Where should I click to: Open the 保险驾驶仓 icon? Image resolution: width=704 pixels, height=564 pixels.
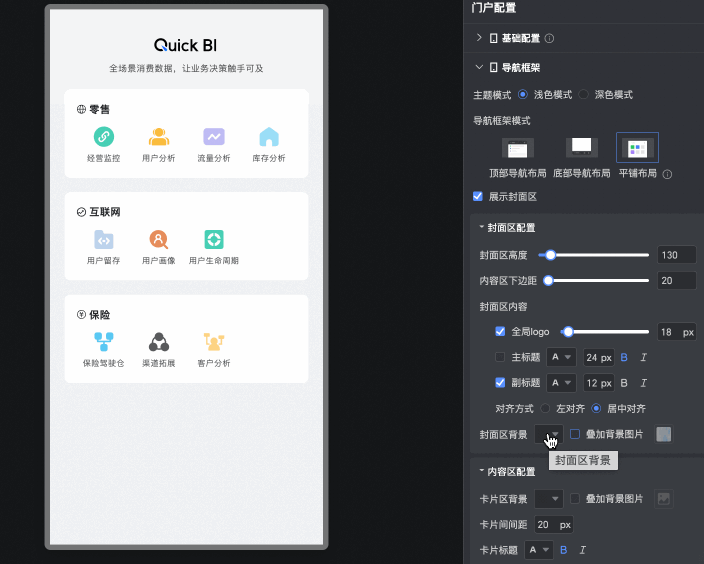(104, 342)
